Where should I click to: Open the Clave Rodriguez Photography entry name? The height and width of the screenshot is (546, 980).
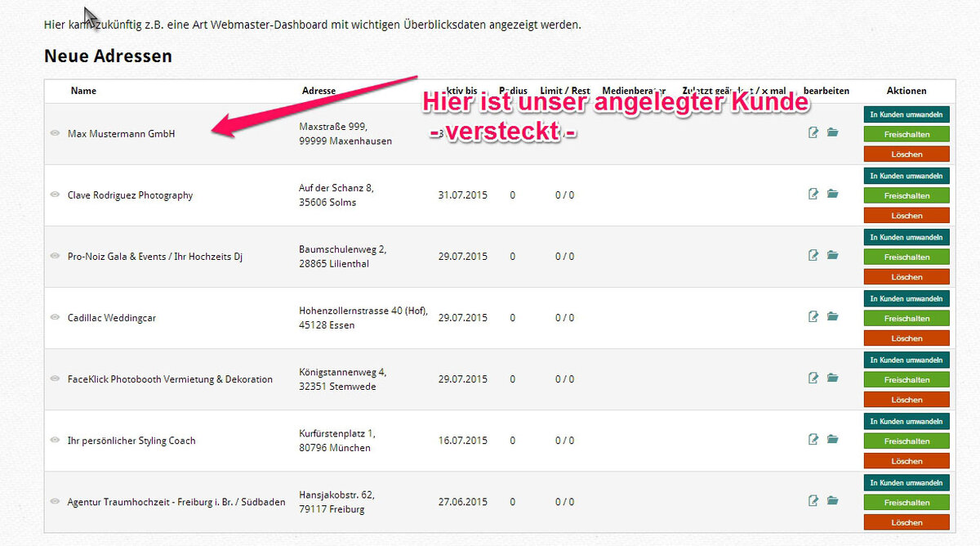coord(130,195)
